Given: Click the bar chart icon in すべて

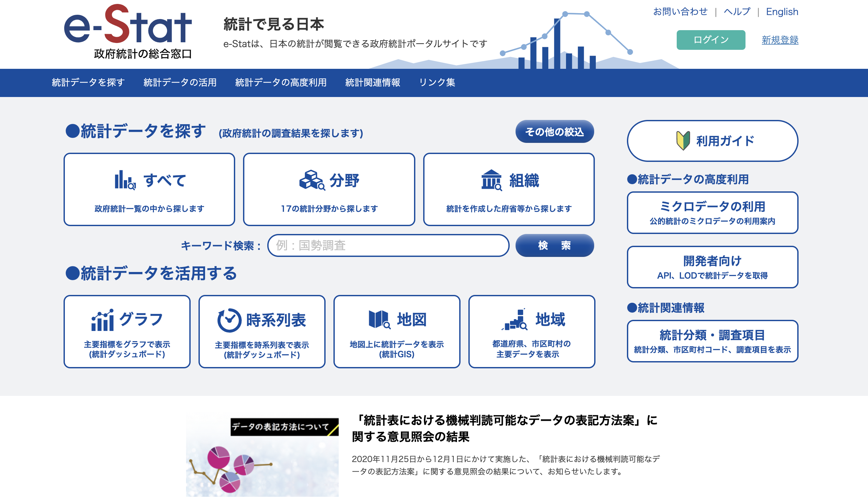Looking at the screenshot, I should pyautogui.click(x=125, y=180).
